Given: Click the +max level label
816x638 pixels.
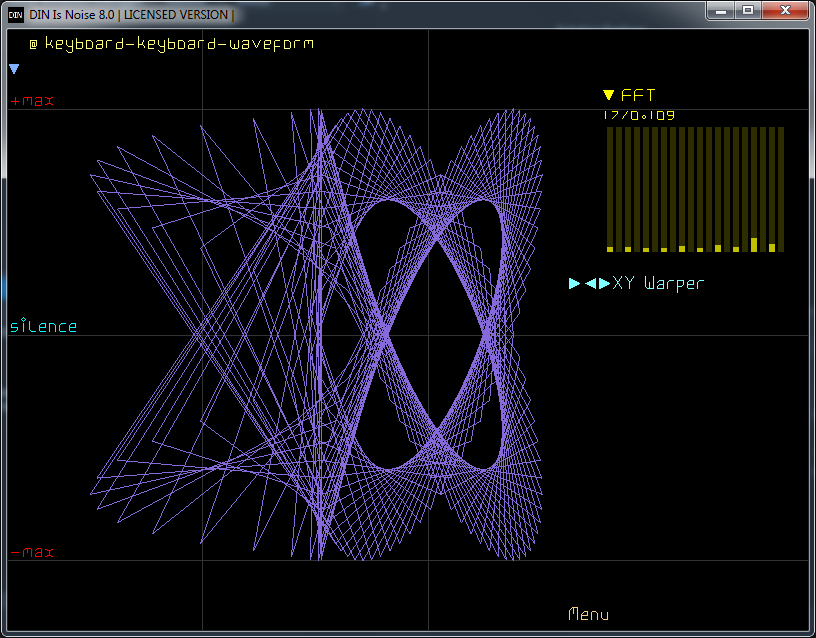Looking at the screenshot, I should (32, 101).
